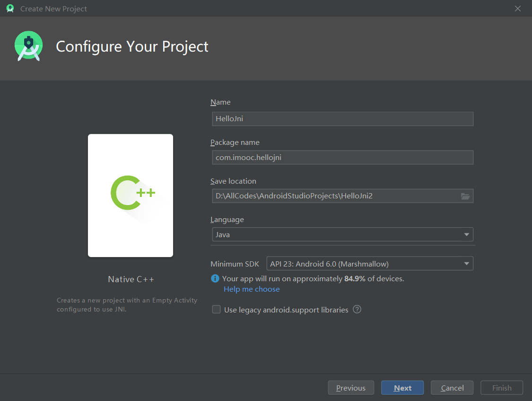Click the Save location label
Screen dimensions: 532x401
(234, 181)
